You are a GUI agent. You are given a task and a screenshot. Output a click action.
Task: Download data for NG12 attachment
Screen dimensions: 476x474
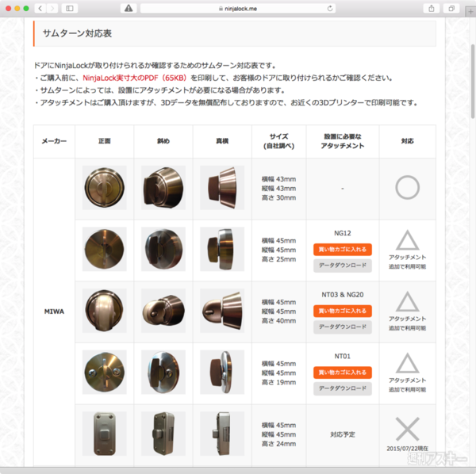point(343,266)
